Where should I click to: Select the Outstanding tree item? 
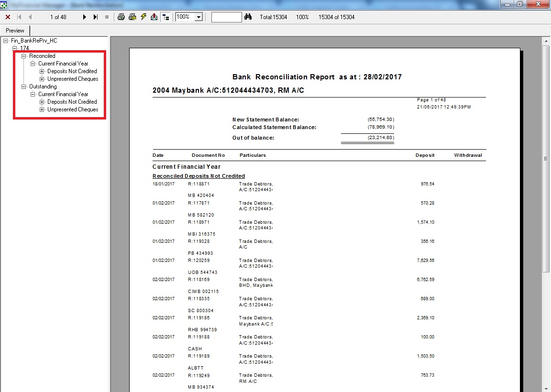43,87
